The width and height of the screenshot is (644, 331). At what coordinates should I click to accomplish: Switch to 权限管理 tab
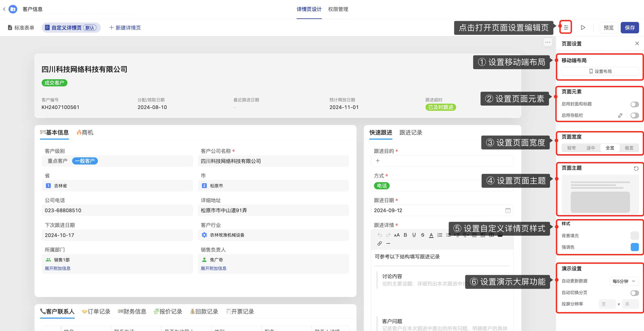(x=338, y=9)
